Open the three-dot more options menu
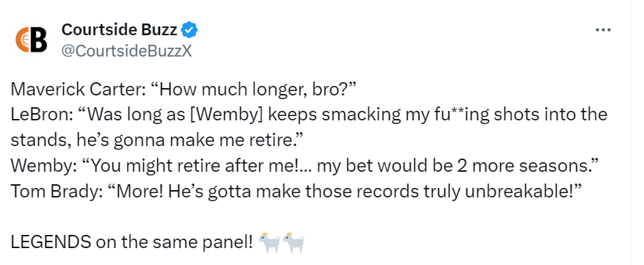This screenshot has width=644, height=265. [x=604, y=30]
